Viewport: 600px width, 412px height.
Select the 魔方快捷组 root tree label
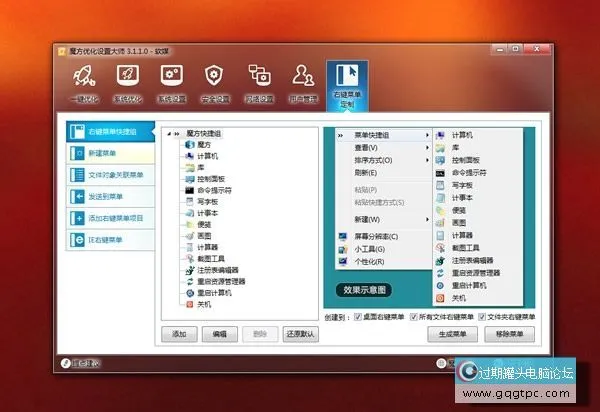point(204,134)
